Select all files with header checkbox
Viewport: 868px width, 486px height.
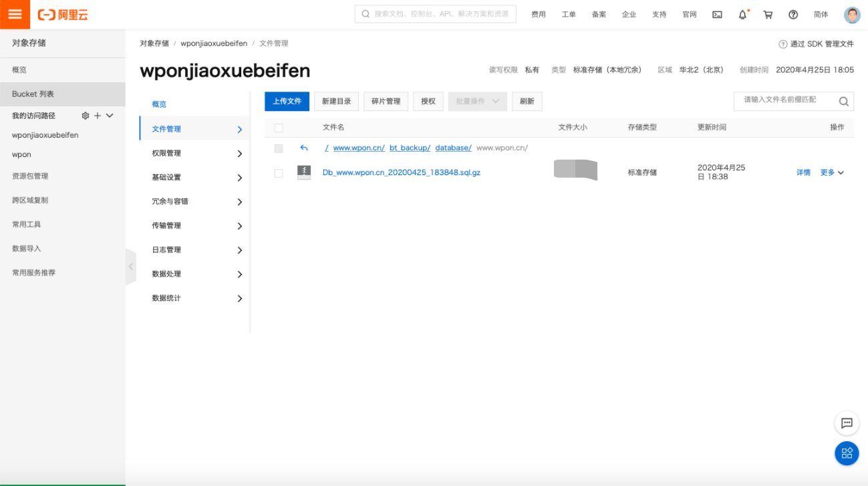(x=279, y=128)
